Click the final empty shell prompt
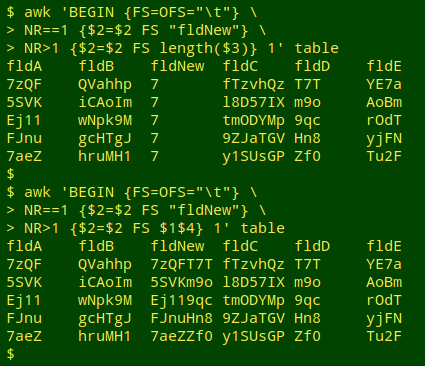This screenshot has width=425, height=366. click(x=11, y=354)
